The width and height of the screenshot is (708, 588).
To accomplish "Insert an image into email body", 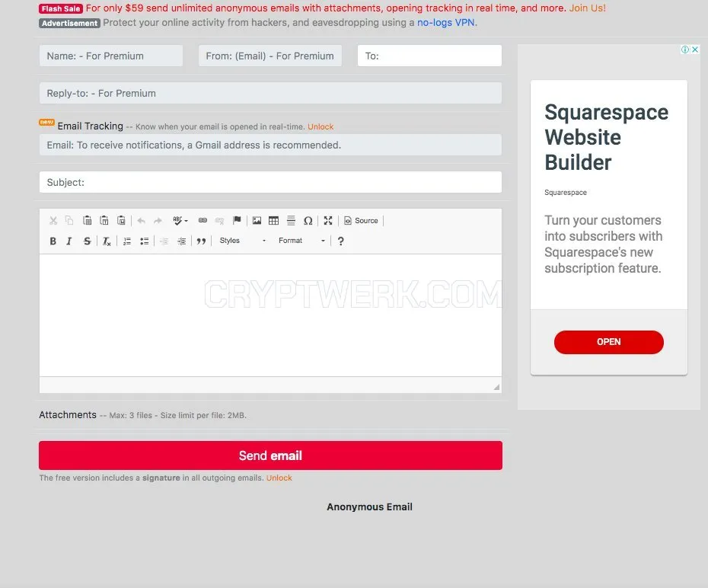I will [257, 220].
